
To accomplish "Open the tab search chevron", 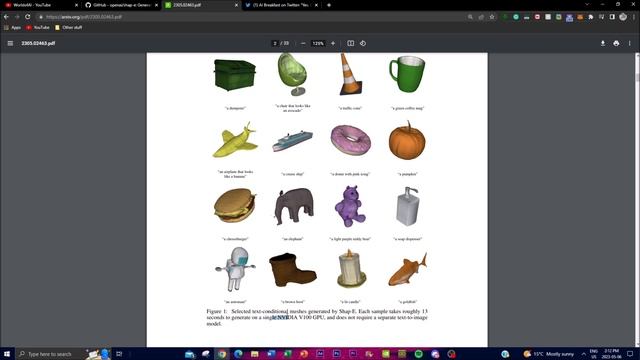I will click(587, 4).
